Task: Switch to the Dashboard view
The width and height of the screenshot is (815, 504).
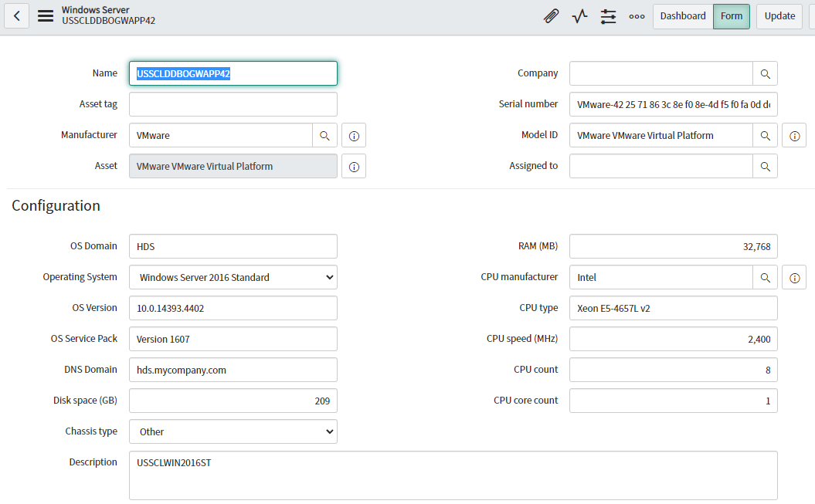Action: (x=683, y=16)
